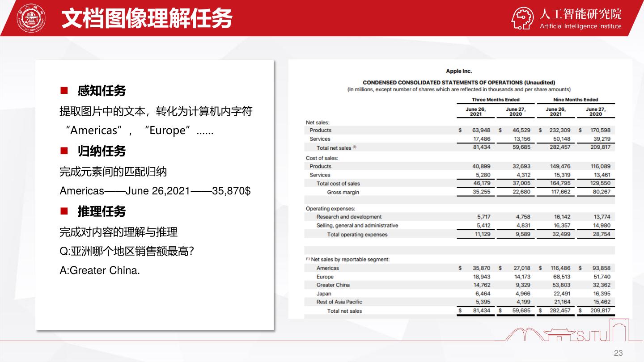Click the line 提取图片中的文本，转化为计算机内字符
This screenshot has width=644, height=362.
[156, 111]
